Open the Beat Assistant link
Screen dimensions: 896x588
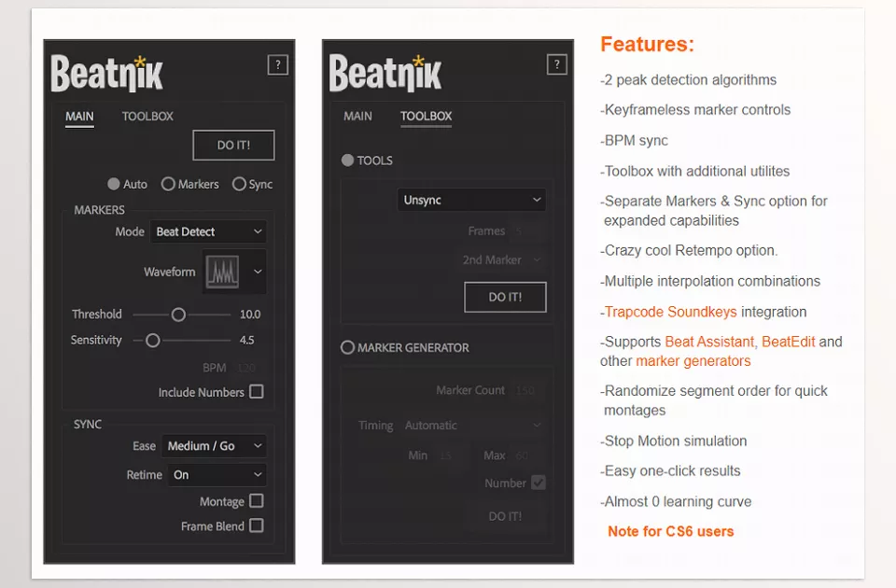709,342
